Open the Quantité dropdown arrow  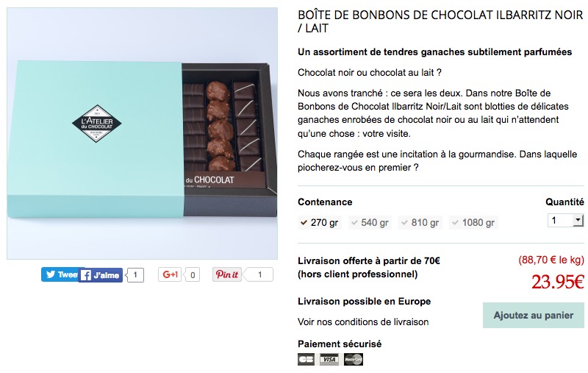pos(578,220)
